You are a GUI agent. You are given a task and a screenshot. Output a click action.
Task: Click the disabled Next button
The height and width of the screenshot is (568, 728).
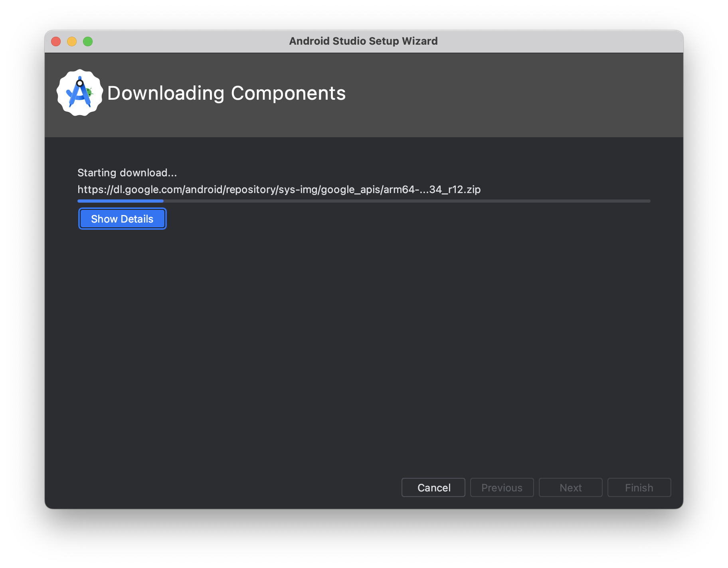point(571,487)
